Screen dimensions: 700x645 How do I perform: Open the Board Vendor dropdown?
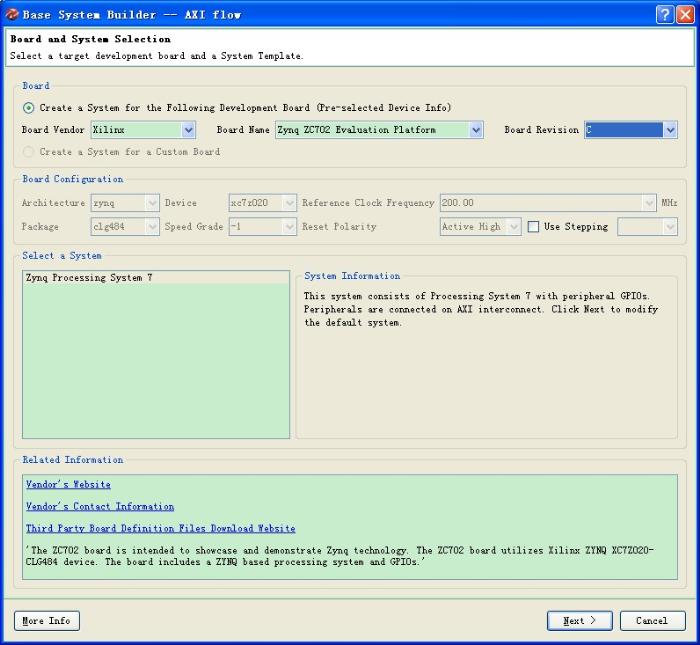[x=188, y=130]
